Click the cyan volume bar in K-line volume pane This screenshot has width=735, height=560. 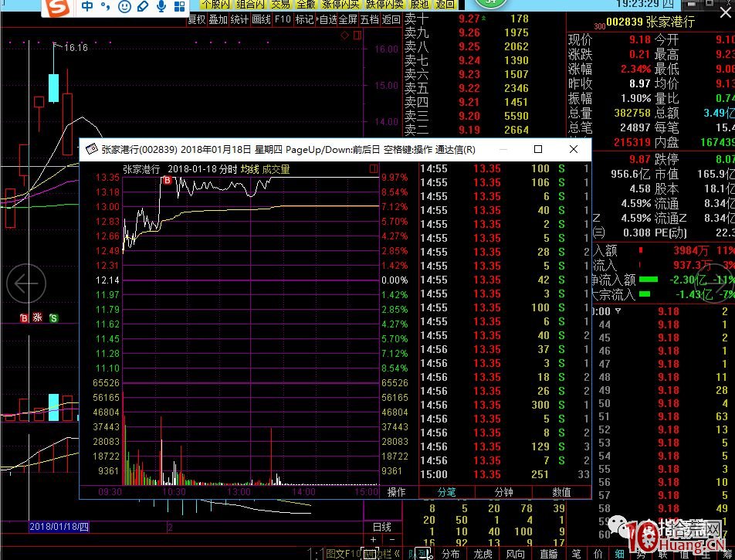[53, 407]
